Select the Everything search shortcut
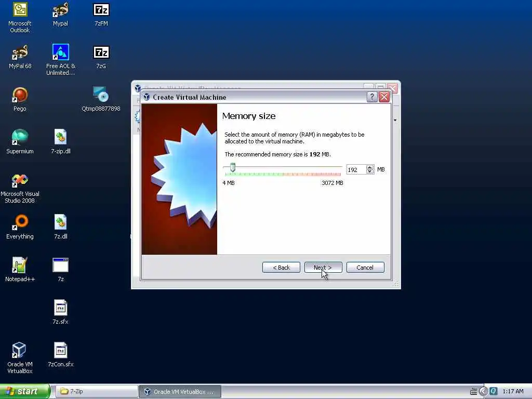The image size is (532, 399). pos(20,228)
